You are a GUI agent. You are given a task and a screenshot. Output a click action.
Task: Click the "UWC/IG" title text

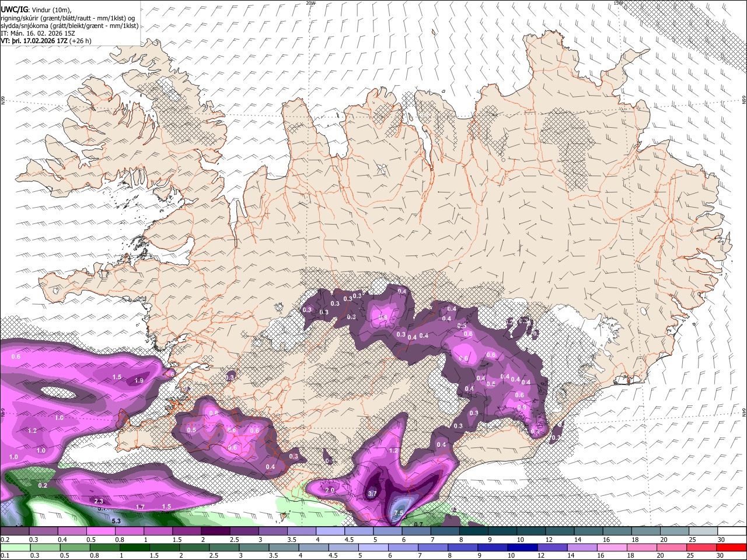click(13, 10)
